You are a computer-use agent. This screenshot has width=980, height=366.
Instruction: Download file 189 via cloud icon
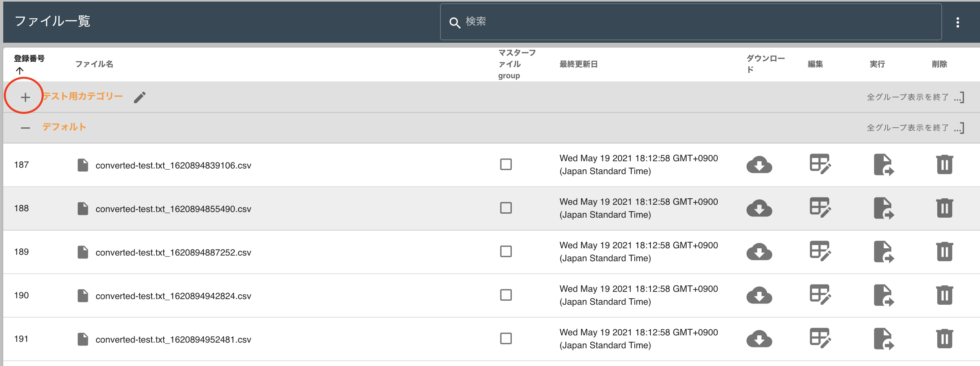coord(759,252)
